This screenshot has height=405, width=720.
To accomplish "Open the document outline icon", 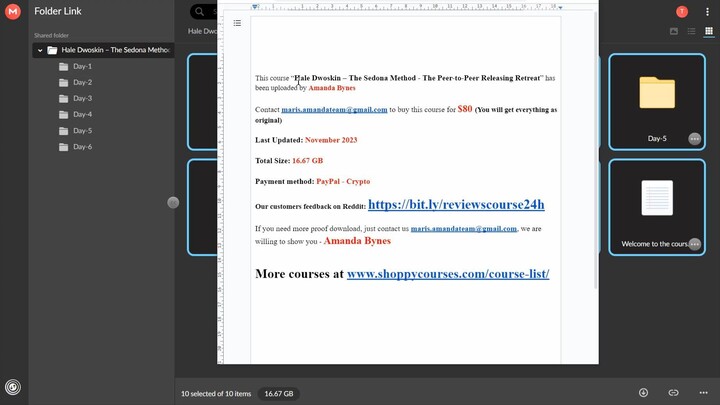I will pos(237,23).
